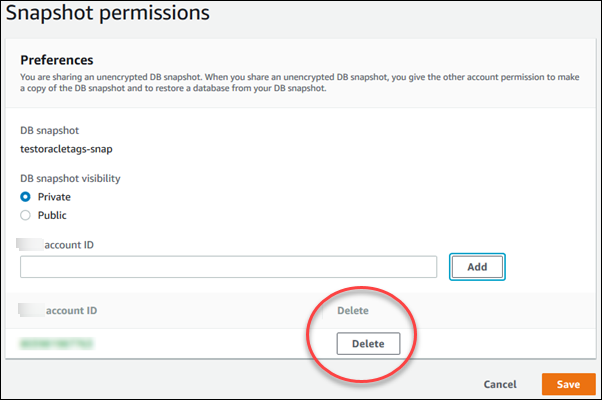Click the account ID text input

[x=229, y=266]
